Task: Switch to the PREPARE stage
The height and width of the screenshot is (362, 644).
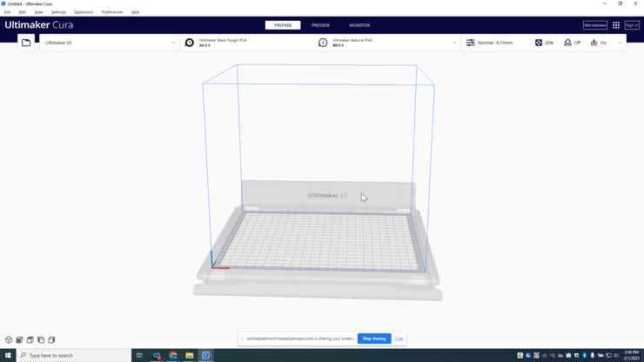Action: tap(283, 25)
